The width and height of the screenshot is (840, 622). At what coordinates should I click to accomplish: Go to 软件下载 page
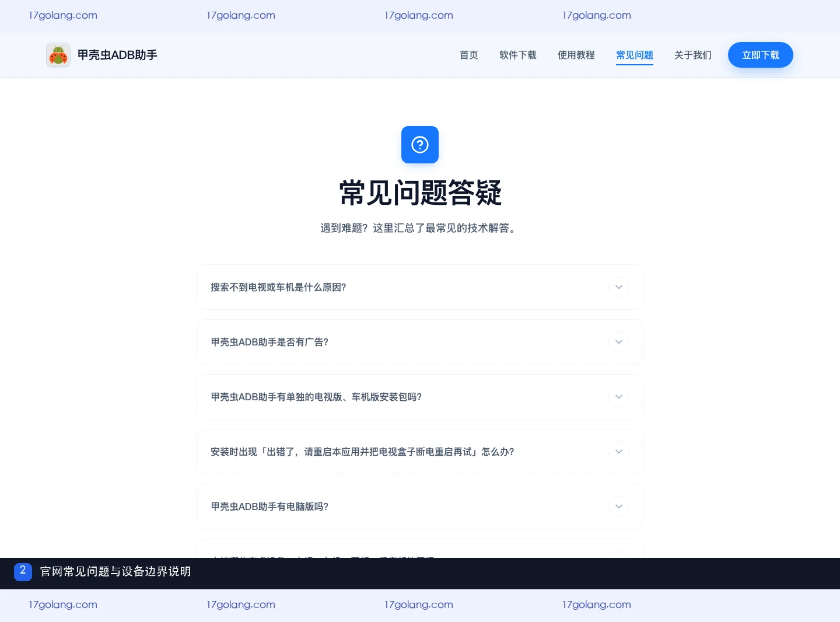(x=518, y=55)
